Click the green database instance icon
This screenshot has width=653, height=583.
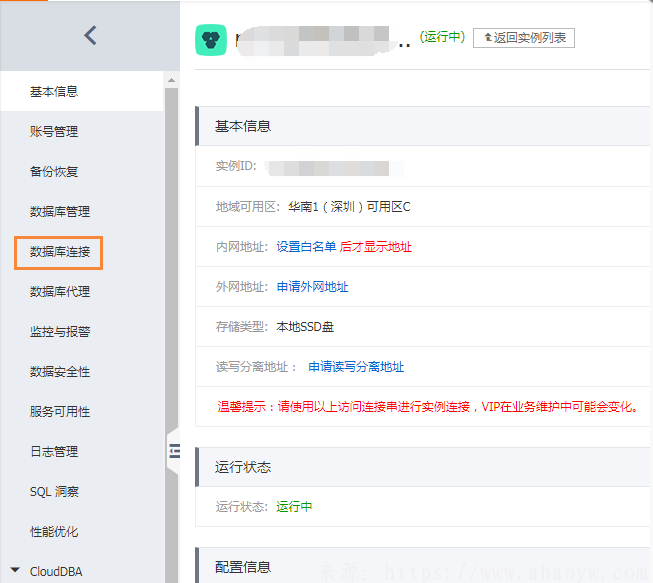(210, 39)
